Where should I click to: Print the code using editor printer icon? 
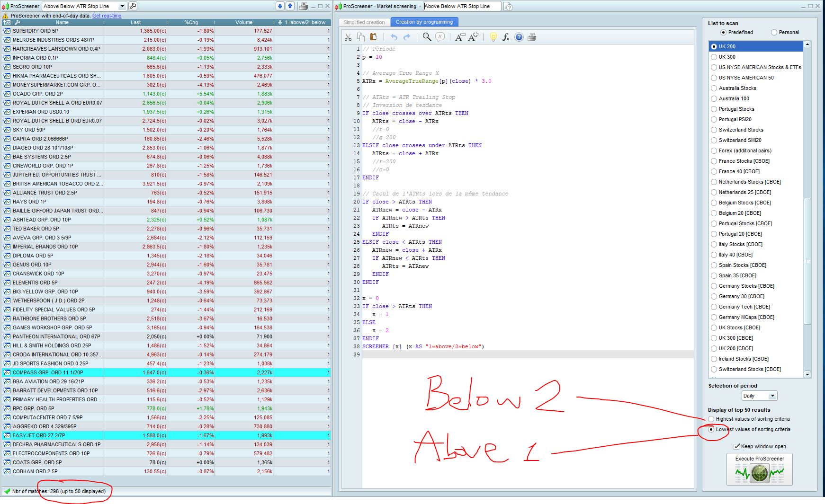click(532, 37)
